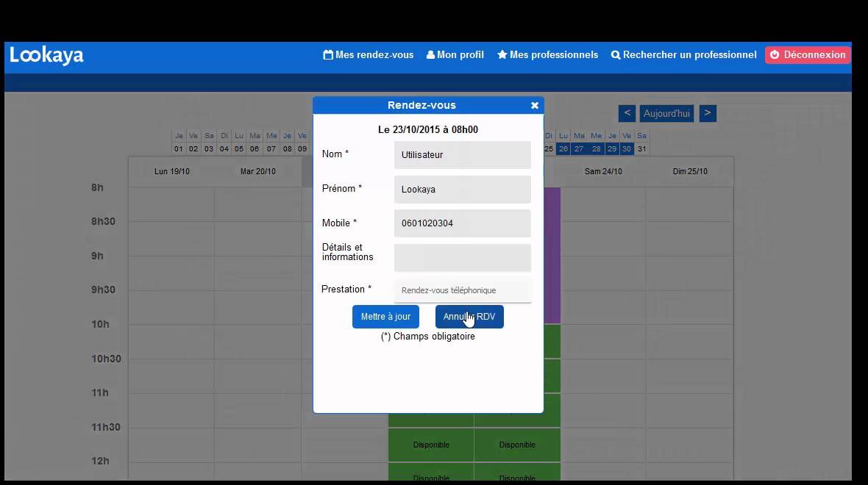Click Mettre à jour button
This screenshot has width=868, height=485.
(x=385, y=317)
